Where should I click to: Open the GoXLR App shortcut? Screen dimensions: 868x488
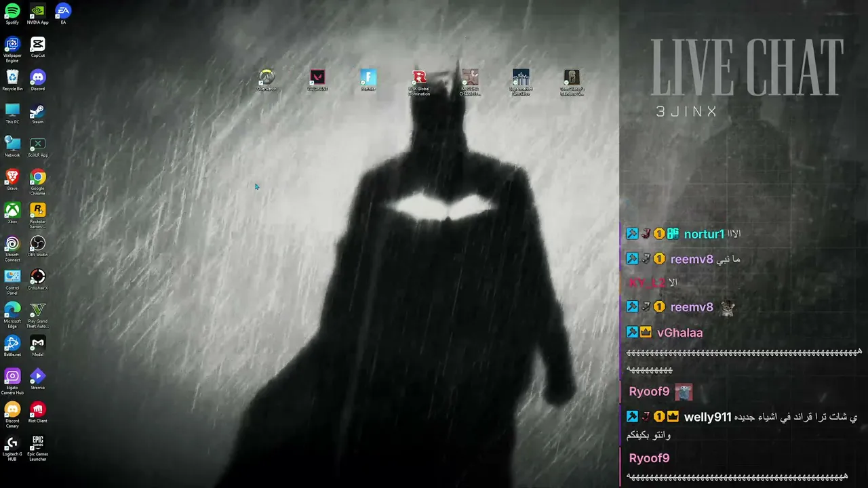(x=38, y=147)
